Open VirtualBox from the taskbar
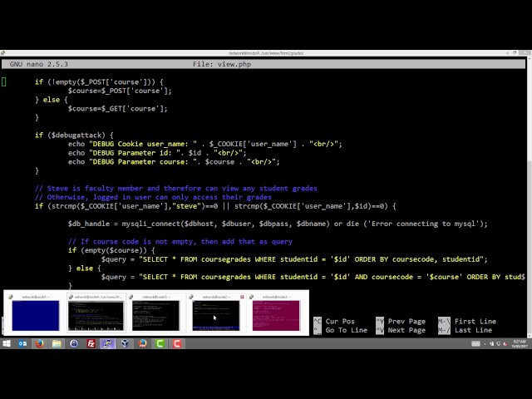The width and height of the screenshot is (532, 399). tap(125, 343)
